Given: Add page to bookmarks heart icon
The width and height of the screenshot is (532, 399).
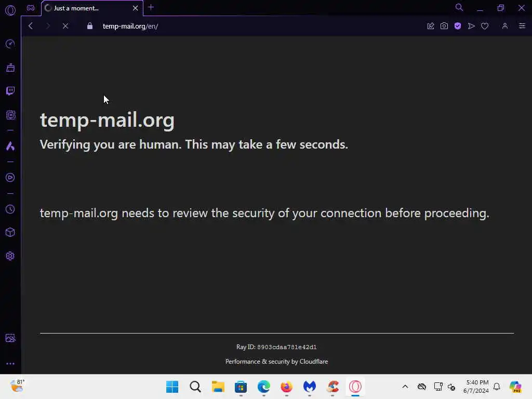Looking at the screenshot, I should pyautogui.click(x=485, y=26).
